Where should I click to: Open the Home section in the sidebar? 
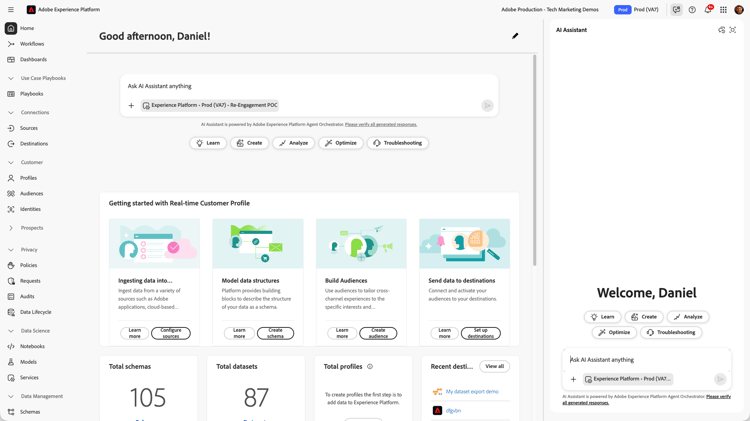point(27,28)
